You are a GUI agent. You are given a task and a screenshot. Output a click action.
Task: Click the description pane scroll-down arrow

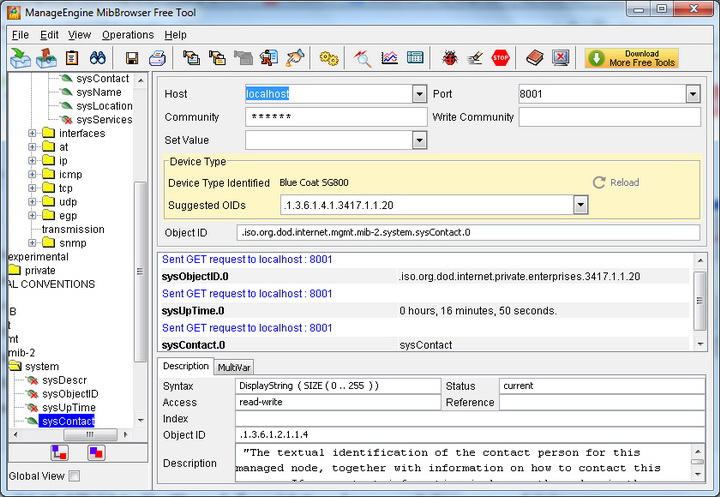click(698, 474)
